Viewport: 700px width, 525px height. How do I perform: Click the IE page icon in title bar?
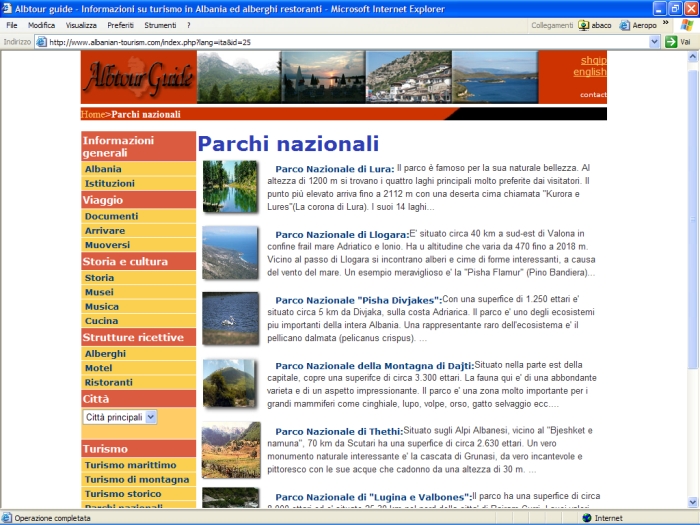tap(6, 8)
